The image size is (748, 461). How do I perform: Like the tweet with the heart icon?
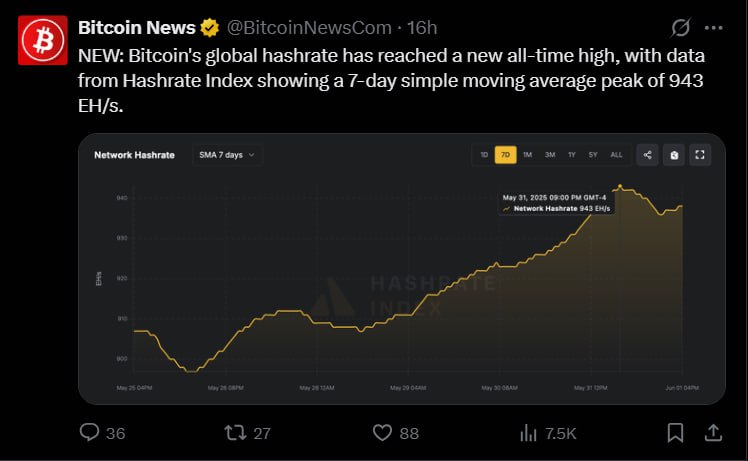point(382,433)
